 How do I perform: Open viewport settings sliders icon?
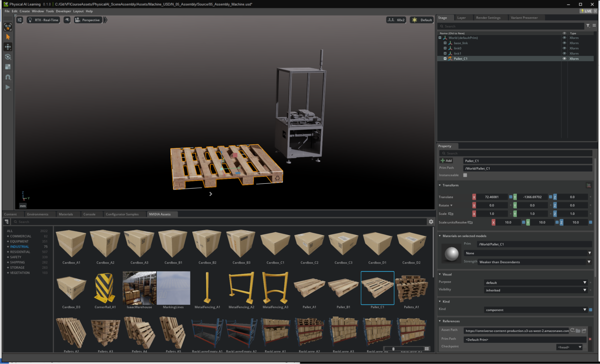click(x=20, y=20)
